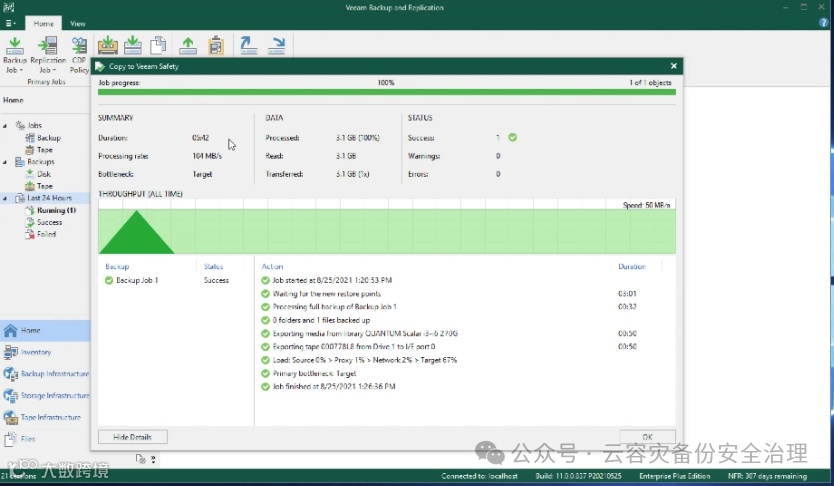Image resolution: width=834 pixels, height=486 pixels.
Task: Select the Backup Job 1 row
Action: [176, 280]
